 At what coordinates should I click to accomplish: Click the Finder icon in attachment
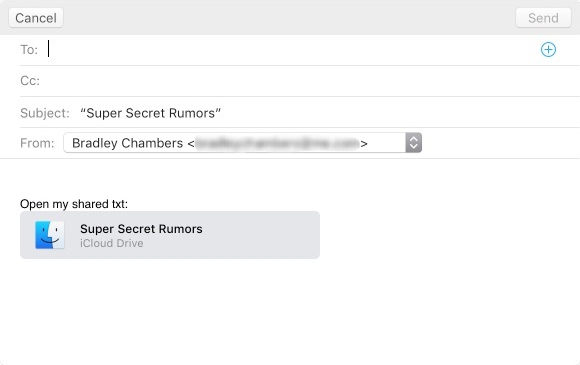click(50, 235)
